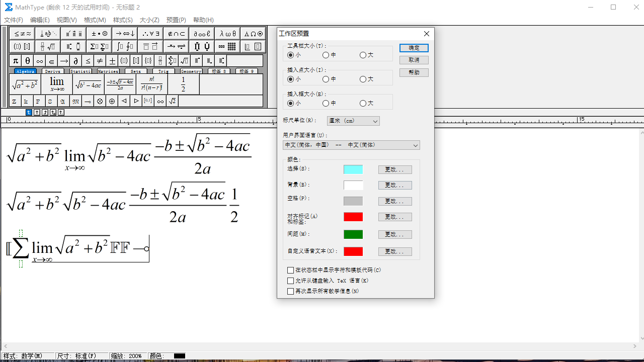
Task: Open the operator symbols palette (±•⊗)
Action: [x=99, y=34]
